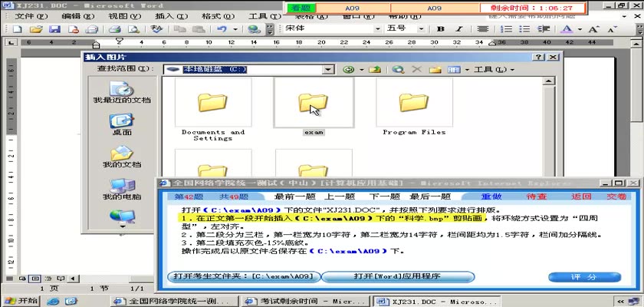Apply font color with the A button
Image resolution: width=644 pixels, height=307 pixels.
(x=567, y=29)
